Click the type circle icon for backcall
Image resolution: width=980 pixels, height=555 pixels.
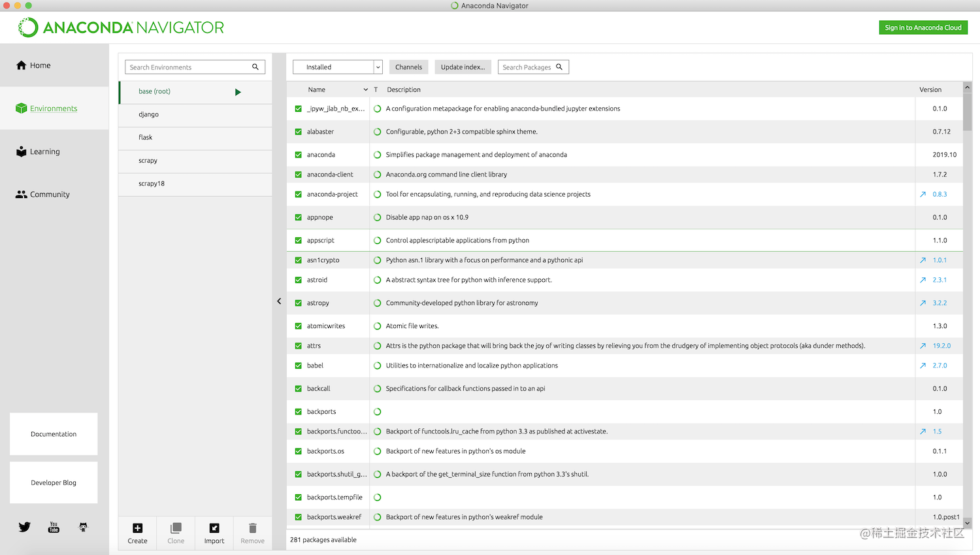click(377, 388)
